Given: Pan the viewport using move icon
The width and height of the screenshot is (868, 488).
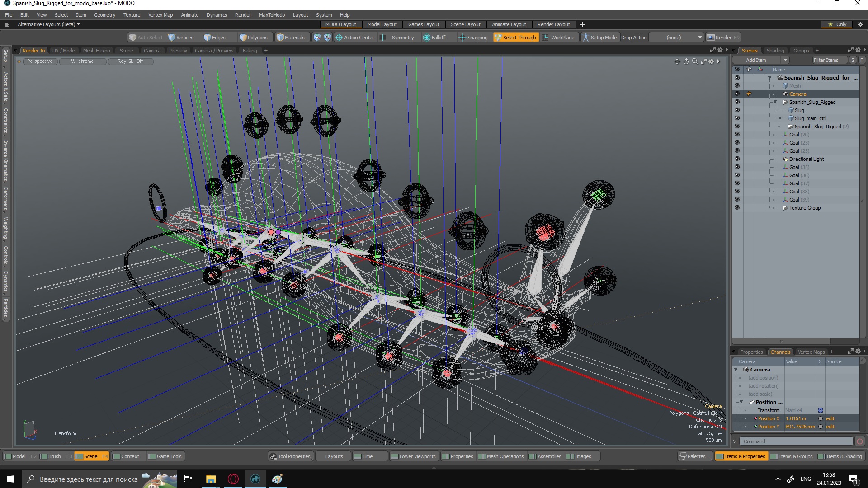Looking at the screenshot, I should [x=677, y=61].
